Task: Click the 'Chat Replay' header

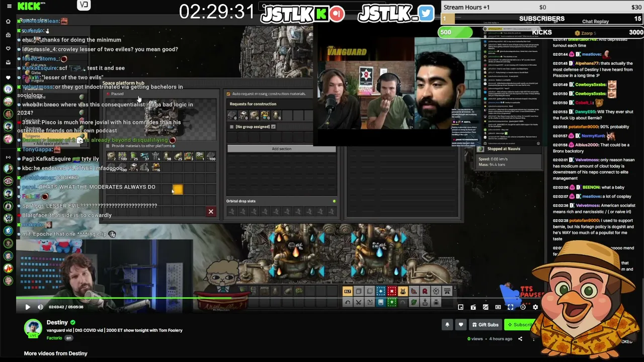Action: click(x=595, y=22)
